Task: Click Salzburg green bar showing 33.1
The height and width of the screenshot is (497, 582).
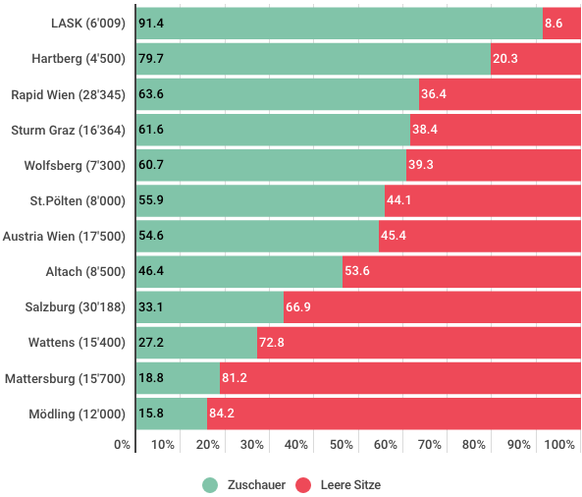Action: pos(210,307)
